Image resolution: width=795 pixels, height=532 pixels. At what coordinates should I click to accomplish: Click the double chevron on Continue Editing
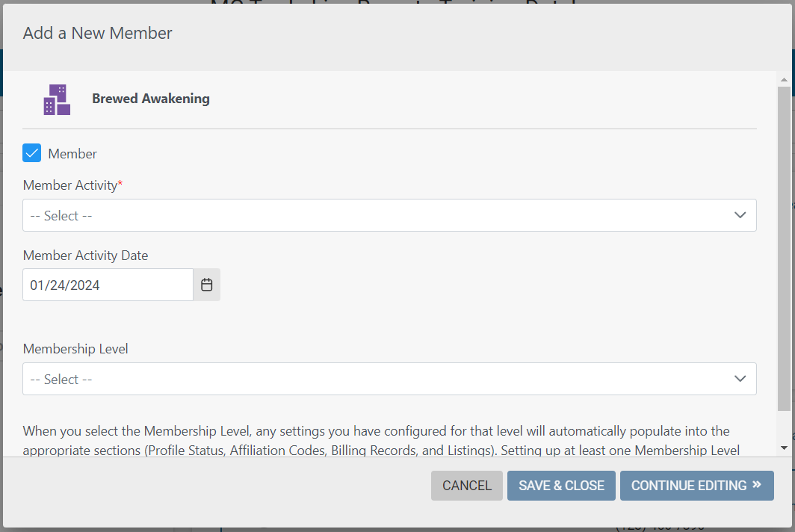point(756,485)
